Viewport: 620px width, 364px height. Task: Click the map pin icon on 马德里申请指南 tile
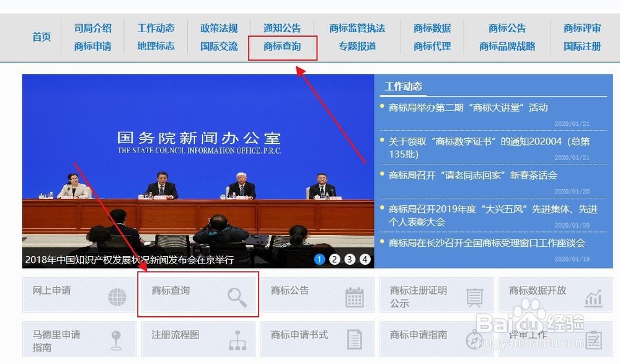(x=116, y=340)
